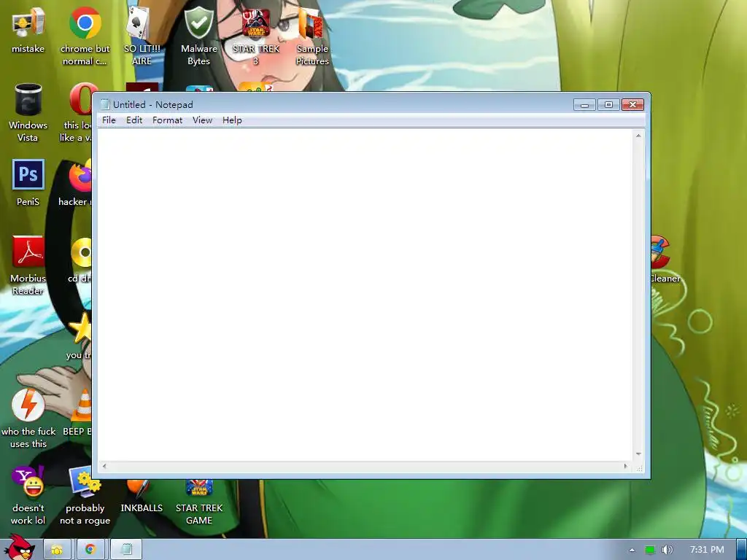Open the Help menu in Notepad
747x560 pixels.
coord(232,120)
